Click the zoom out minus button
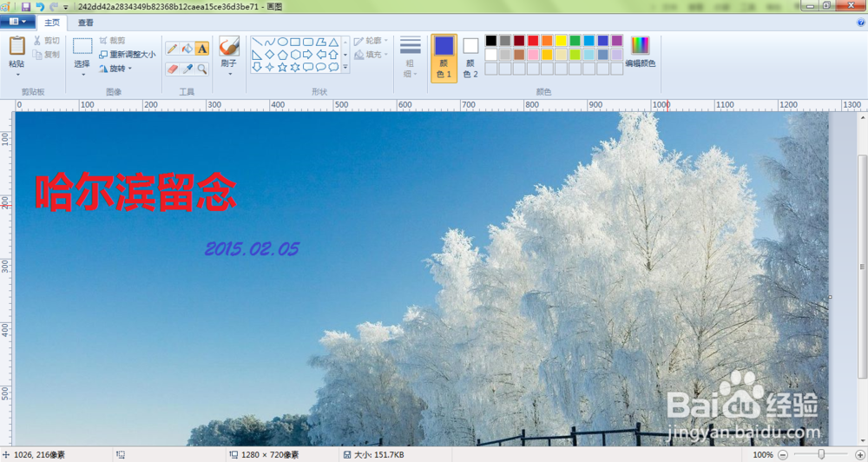 (783, 455)
